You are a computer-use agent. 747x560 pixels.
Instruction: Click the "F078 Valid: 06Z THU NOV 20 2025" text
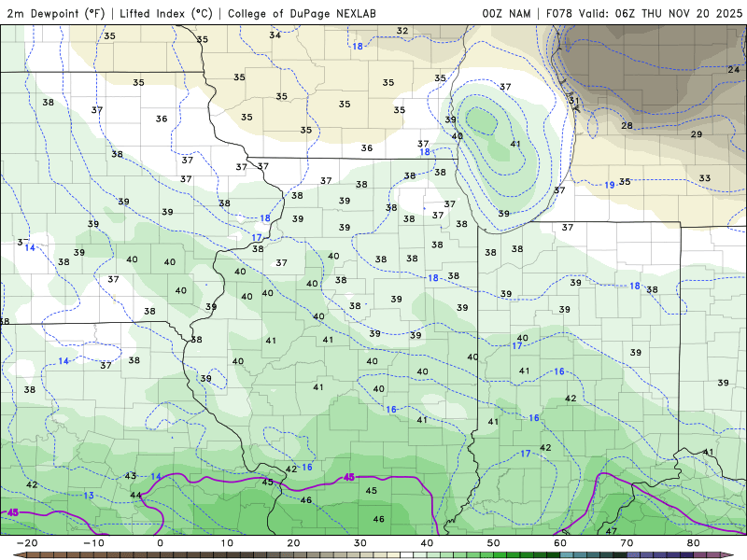644,13
